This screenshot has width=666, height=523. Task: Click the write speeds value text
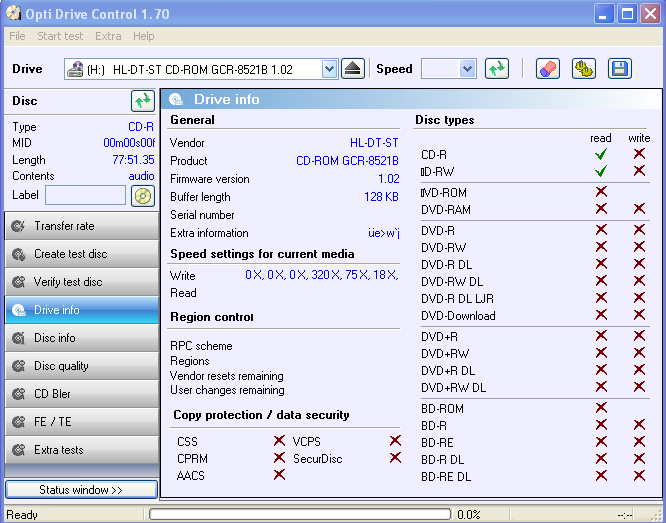[x=322, y=275]
